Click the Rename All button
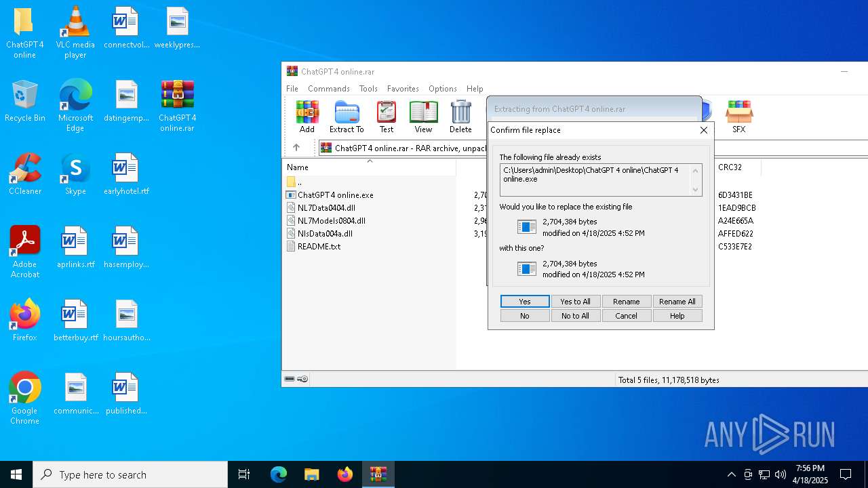 (x=677, y=302)
